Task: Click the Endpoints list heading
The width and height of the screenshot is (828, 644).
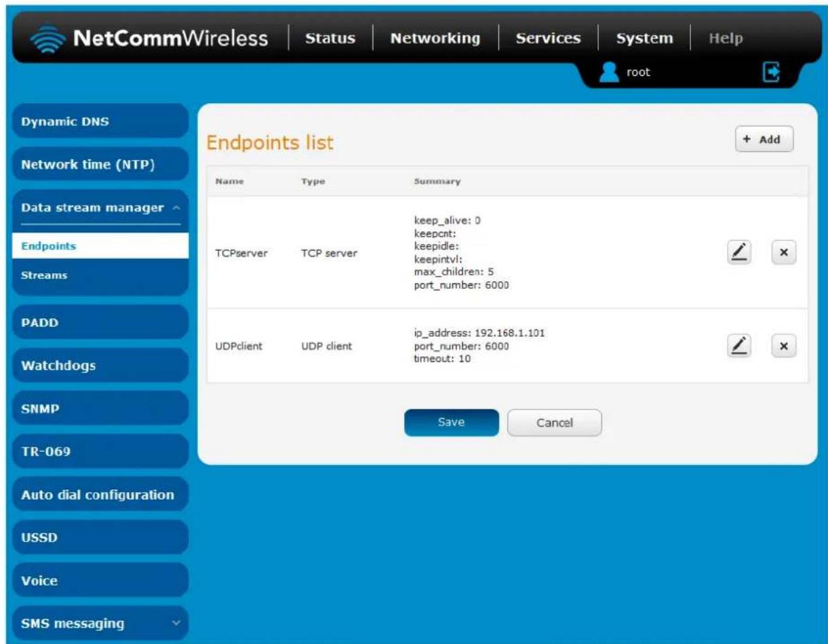Action: tap(269, 143)
